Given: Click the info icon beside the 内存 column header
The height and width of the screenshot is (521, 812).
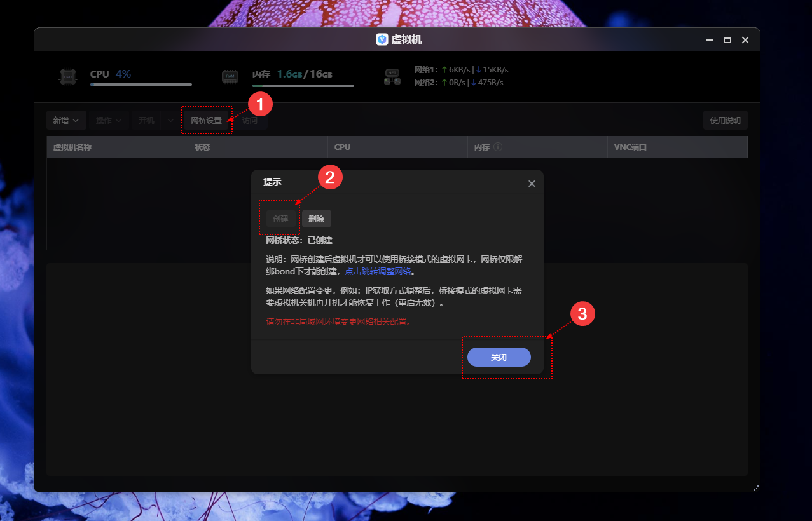Looking at the screenshot, I should click(497, 147).
